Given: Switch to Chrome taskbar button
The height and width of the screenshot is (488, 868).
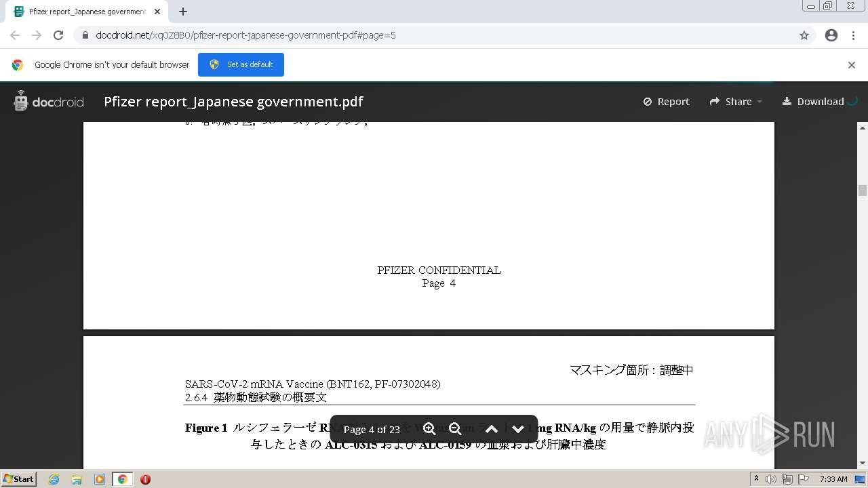Looking at the screenshot, I should tap(122, 479).
